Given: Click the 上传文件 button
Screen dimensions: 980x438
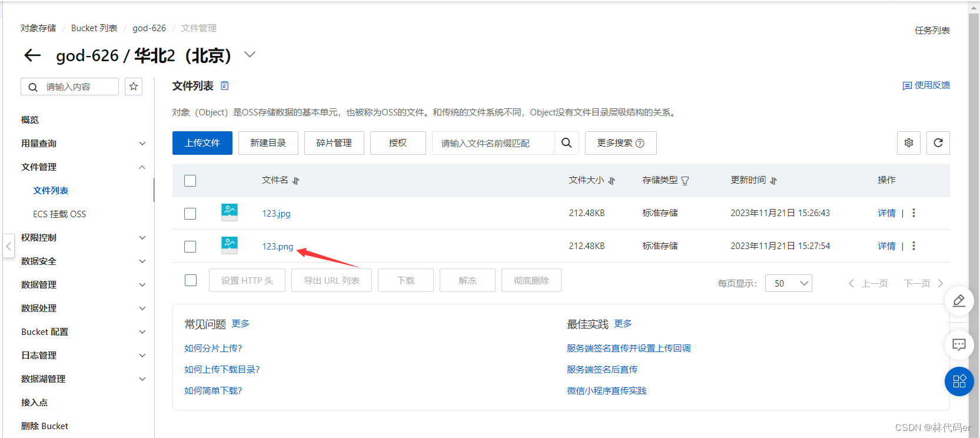Looking at the screenshot, I should pos(202,143).
